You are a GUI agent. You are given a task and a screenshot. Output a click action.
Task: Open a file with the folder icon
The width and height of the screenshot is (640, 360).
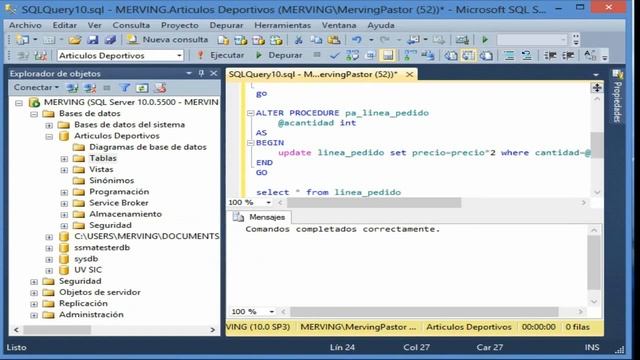click(74, 40)
